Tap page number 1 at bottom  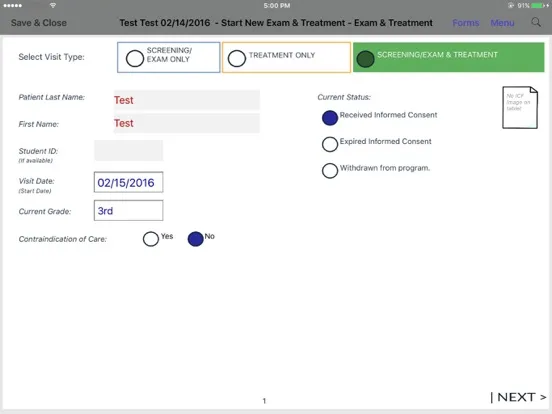[264, 401]
